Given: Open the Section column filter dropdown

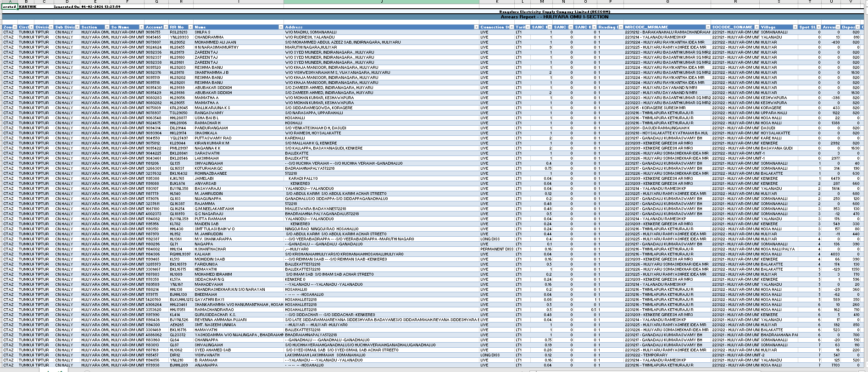Looking at the screenshot, I should pyautogui.click(x=107, y=27).
